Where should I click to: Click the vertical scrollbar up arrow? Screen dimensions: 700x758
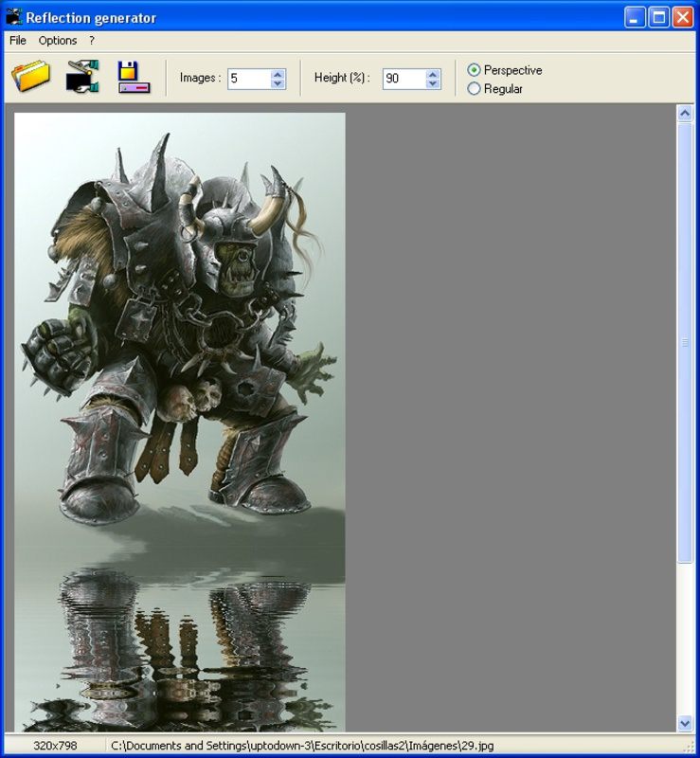click(685, 113)
